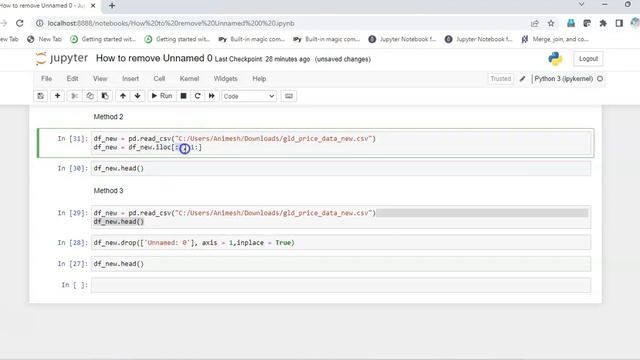Restart kernel and rerun all cells
Viewport: 640px width, 360px height.
[211, 96]
